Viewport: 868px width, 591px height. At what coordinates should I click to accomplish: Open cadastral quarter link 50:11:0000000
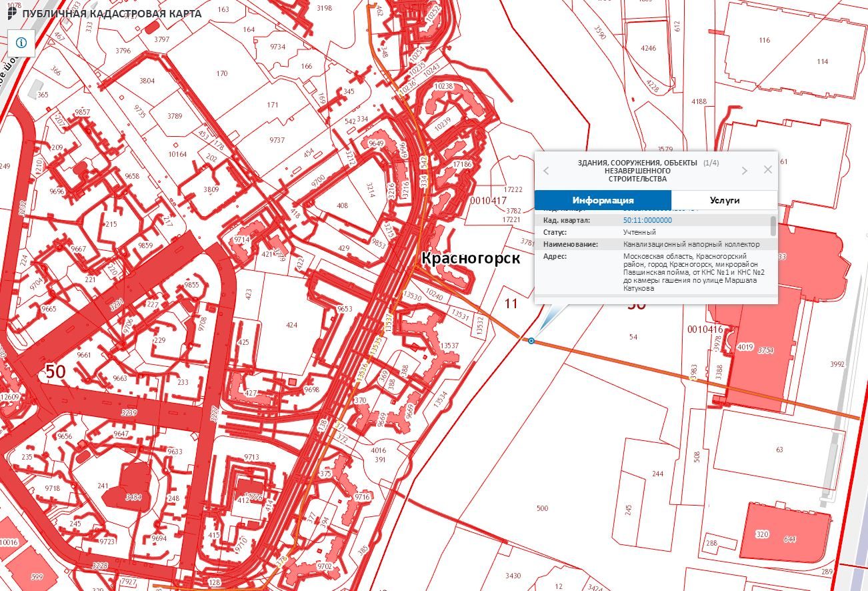[x=647, y=220]
